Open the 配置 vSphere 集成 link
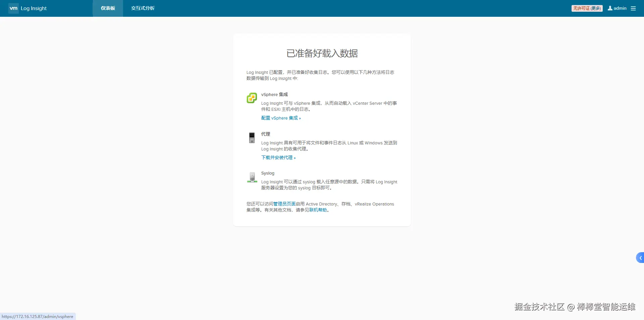The height and width of the screenshot is (320, 644). point(281,118)
